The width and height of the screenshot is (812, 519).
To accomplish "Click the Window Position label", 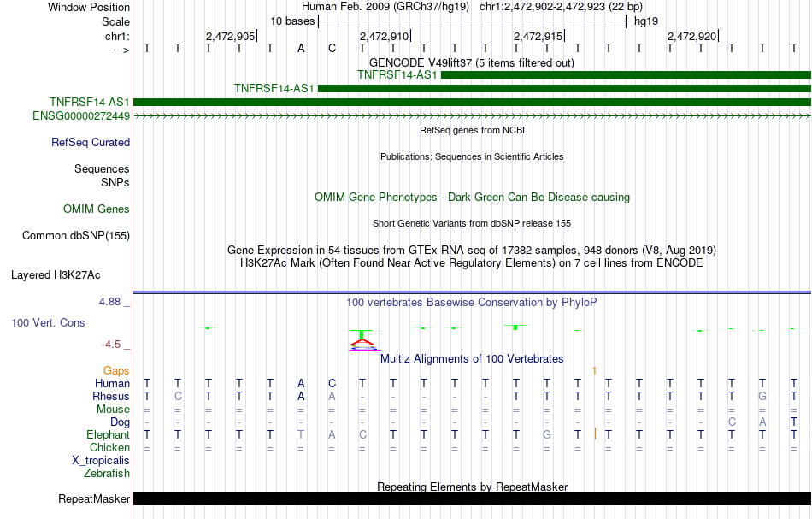I will click(x=89, y=7).
